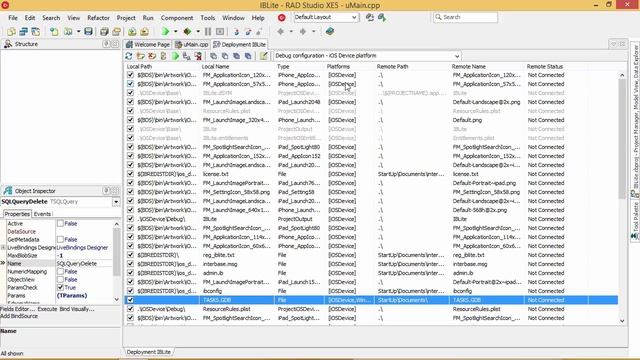This screenshot has height=360, width=640.
Task: Click the Add BindSource link
Action: pyautogui.click(x=19, y=316)
